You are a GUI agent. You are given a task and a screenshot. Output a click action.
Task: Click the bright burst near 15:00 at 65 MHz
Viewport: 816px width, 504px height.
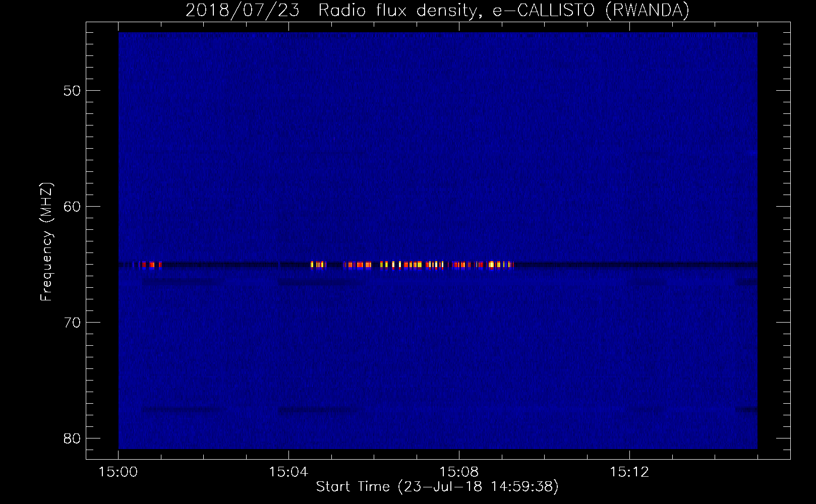click(x=150, y=265)
